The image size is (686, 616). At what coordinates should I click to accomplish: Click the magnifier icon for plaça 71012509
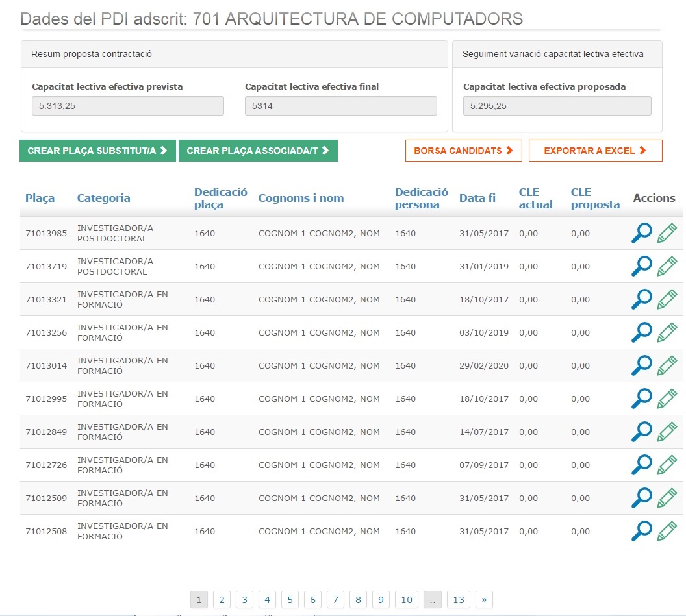(x=641, y=498)
